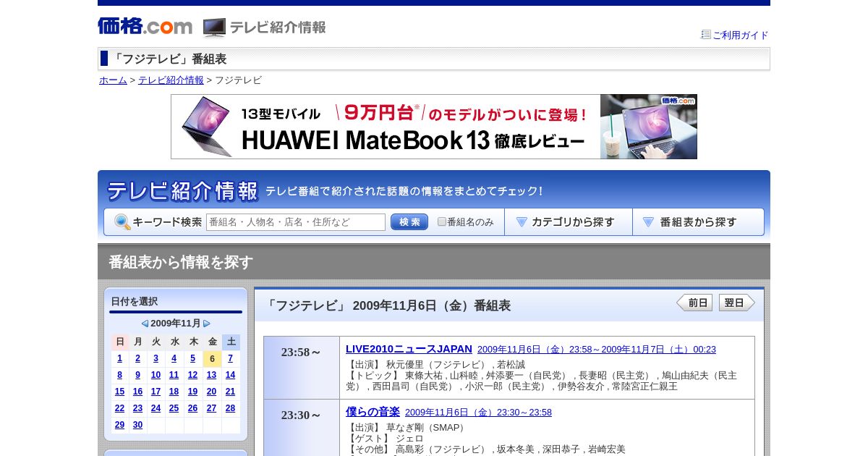
Task: Select November 21 in calendar
Action: click(x=231, y=392)
